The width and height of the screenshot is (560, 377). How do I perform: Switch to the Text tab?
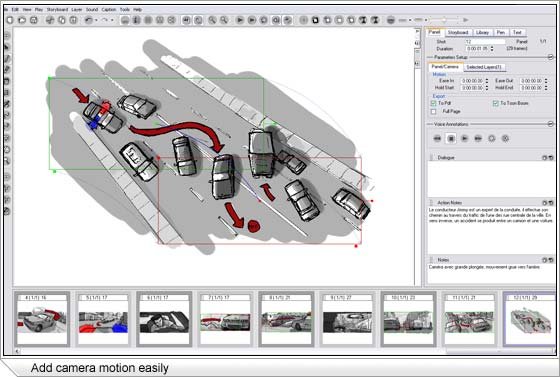pyautogui.click(x=517, y=32)
